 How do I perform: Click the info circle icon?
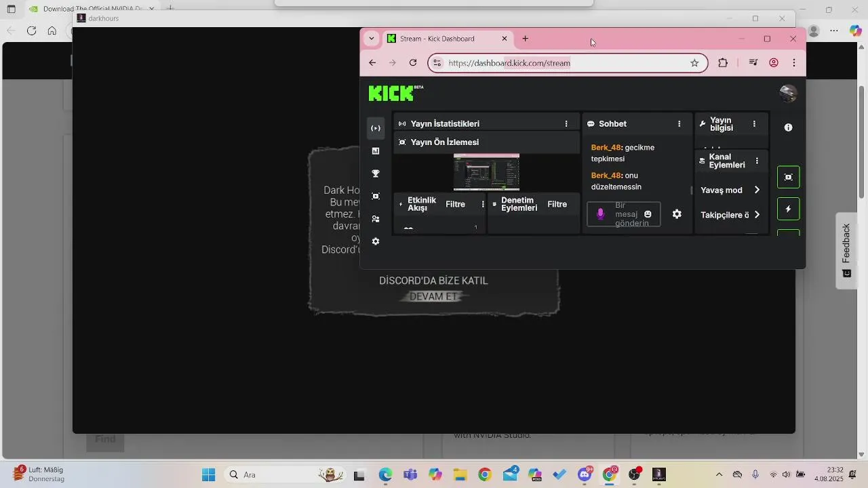coord(788,127)
